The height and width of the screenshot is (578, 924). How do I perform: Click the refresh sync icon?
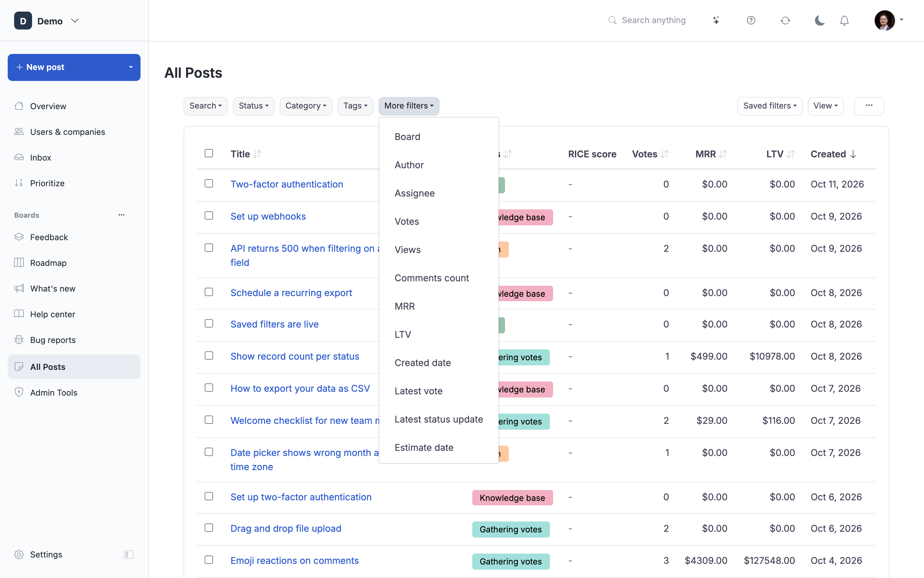coord(785,20)
